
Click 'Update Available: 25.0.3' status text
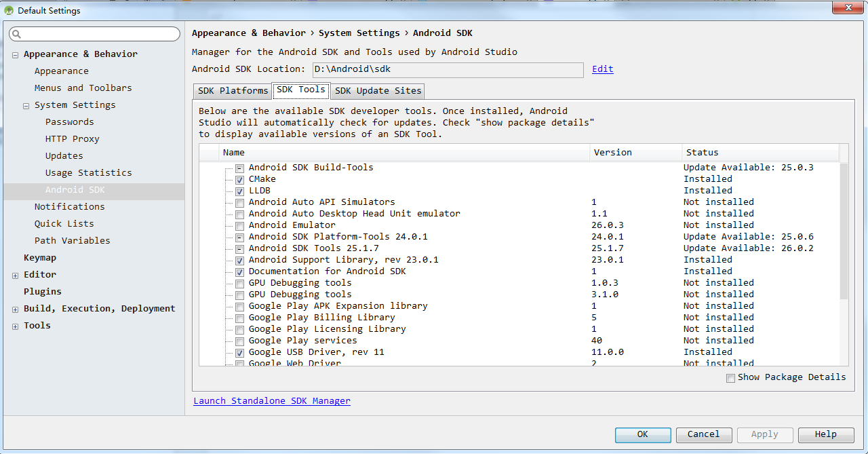tap(749, 168)
